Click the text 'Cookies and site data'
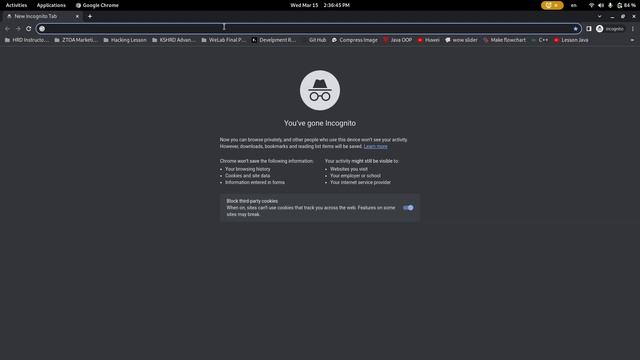 point(247,176)
